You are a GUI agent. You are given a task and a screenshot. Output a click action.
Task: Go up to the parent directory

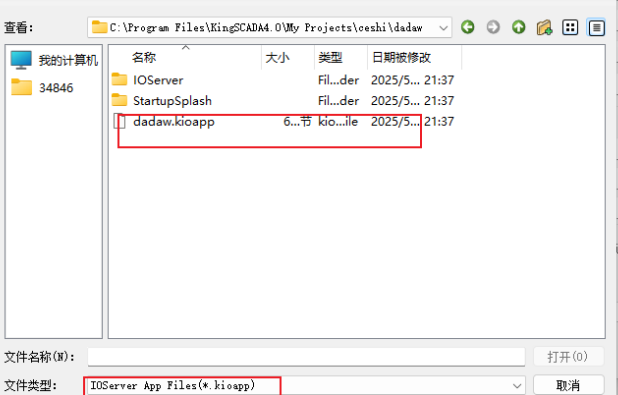click(519, 27)
